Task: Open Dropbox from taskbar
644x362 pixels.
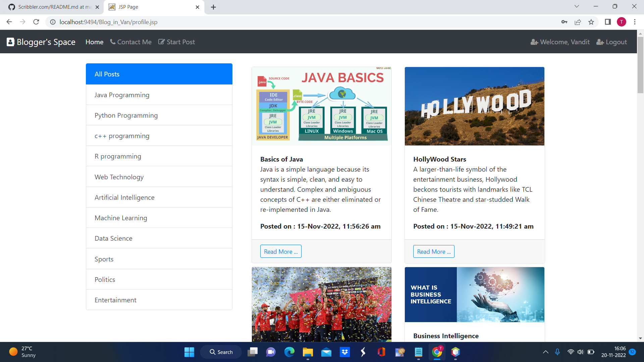Action: tap(344, 352)
